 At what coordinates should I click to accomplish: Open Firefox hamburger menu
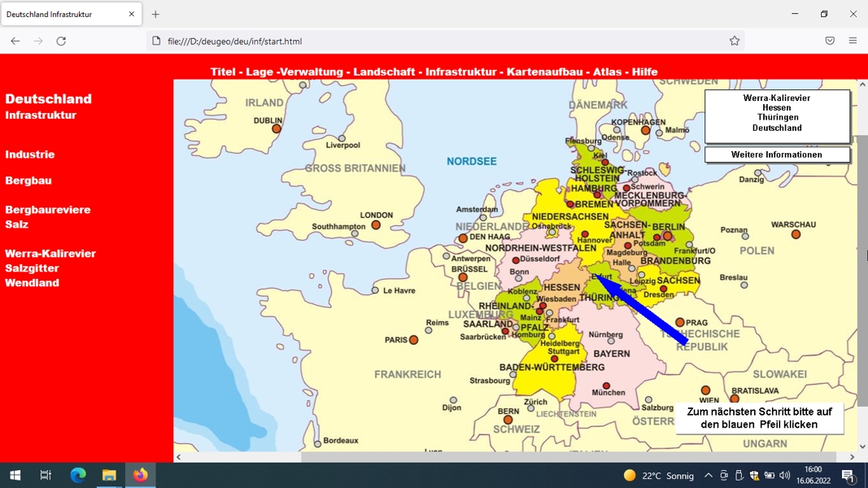pos(853,41)
